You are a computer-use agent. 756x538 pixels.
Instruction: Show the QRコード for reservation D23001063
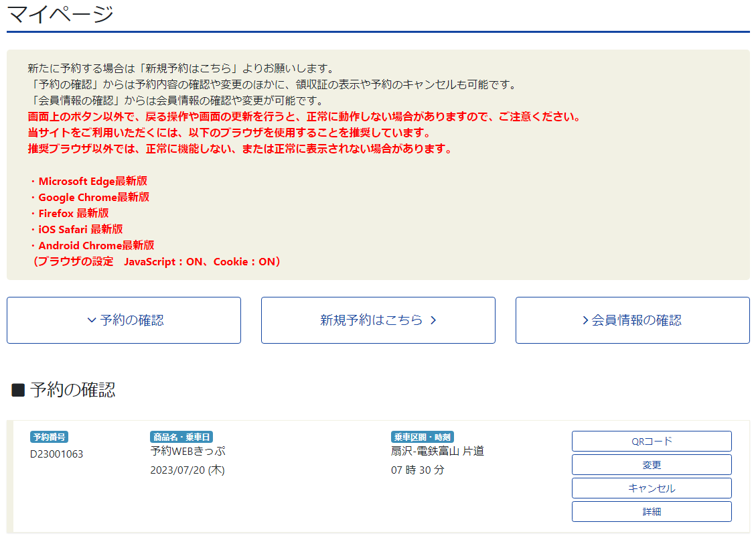coord(651,442)
